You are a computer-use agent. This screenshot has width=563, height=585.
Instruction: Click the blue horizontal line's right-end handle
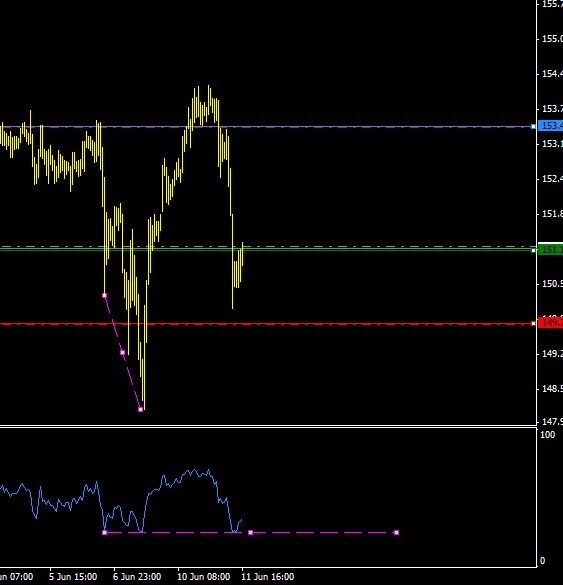point(534,126)
